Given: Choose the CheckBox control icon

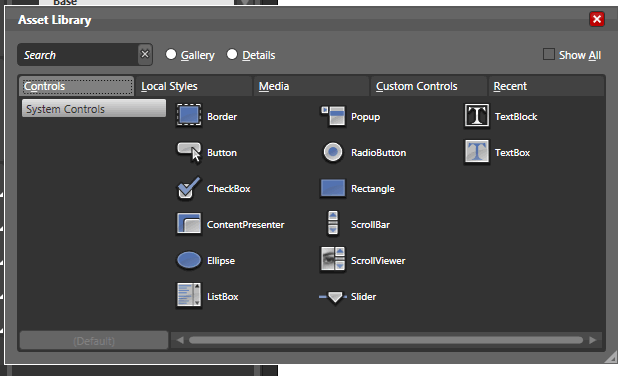Looking at the screenshot, I should click(189, 188).
